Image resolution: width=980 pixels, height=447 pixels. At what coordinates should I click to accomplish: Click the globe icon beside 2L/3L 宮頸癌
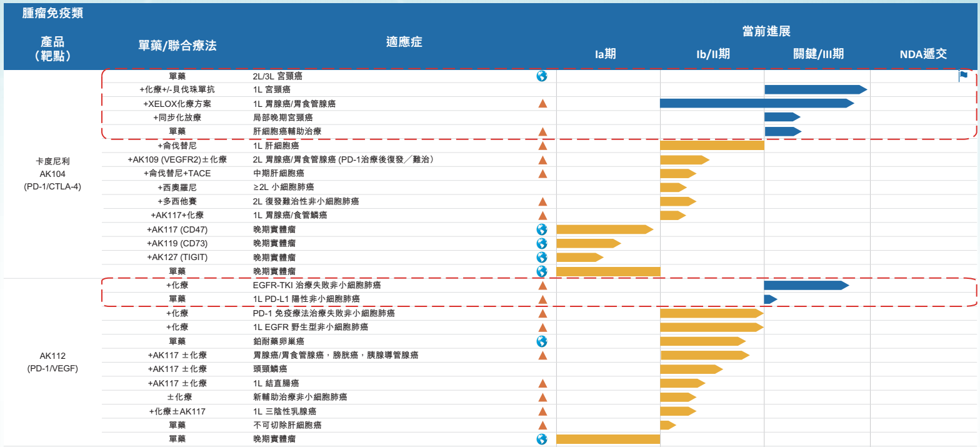542,76
